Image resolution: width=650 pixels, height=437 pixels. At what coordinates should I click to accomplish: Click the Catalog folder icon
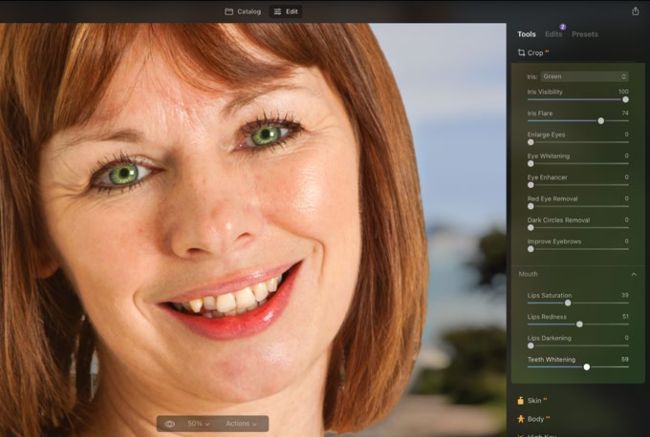point(229,12)
